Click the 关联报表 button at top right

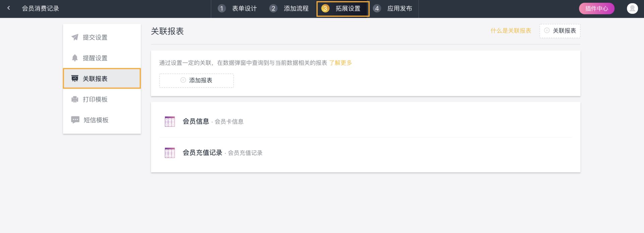[x=560, y=31]
